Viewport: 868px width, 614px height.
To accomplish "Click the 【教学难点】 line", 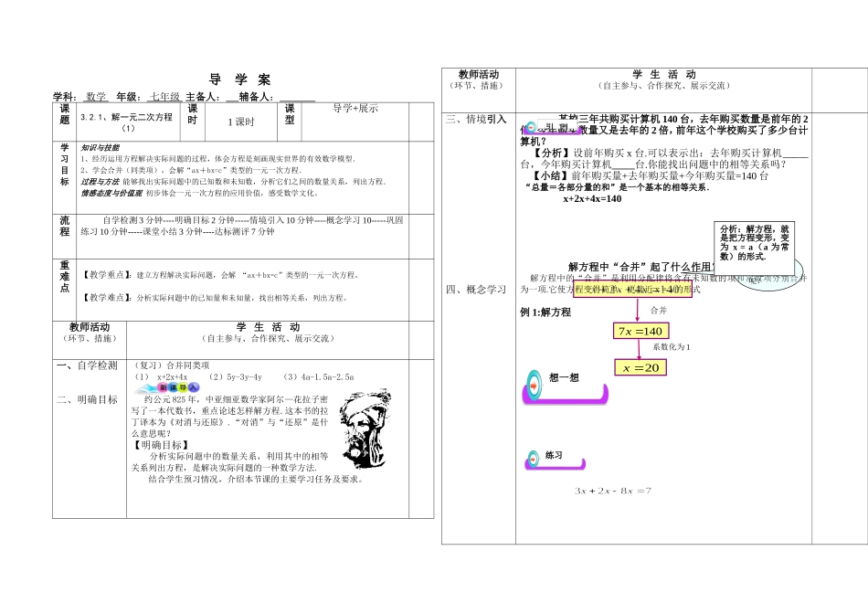I will [x=215, y=297].
